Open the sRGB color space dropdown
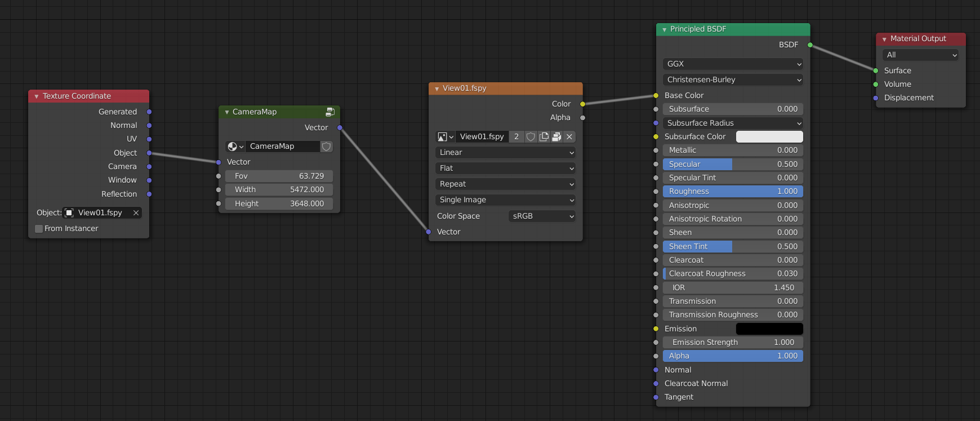Screen dimensions: 980x421 (x=542, y=216)
